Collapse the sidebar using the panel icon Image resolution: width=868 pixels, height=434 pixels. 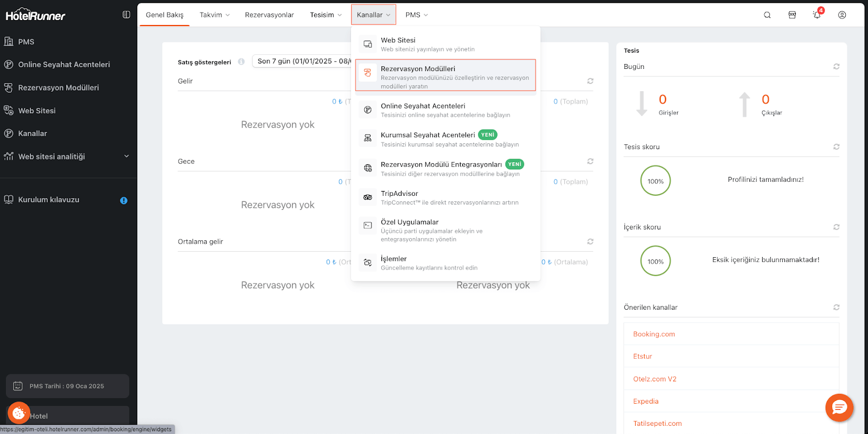[126, 15]
